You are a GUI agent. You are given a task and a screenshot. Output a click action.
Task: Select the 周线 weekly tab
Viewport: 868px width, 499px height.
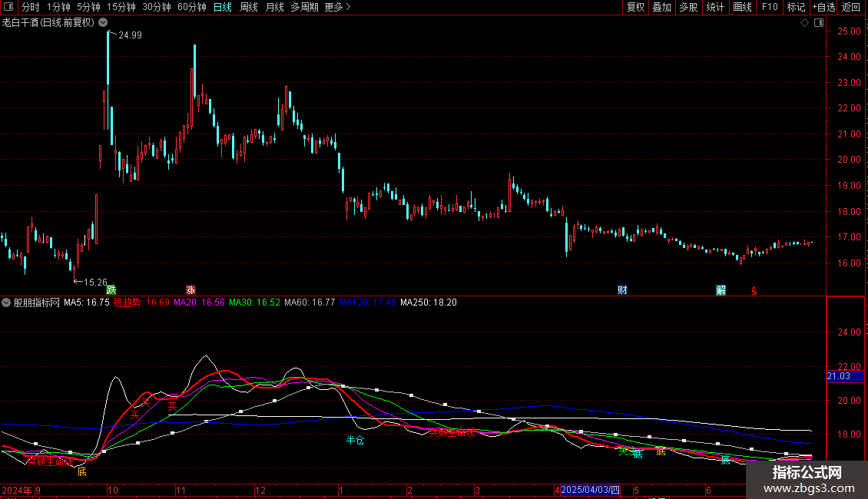click(x=249, y=7)
